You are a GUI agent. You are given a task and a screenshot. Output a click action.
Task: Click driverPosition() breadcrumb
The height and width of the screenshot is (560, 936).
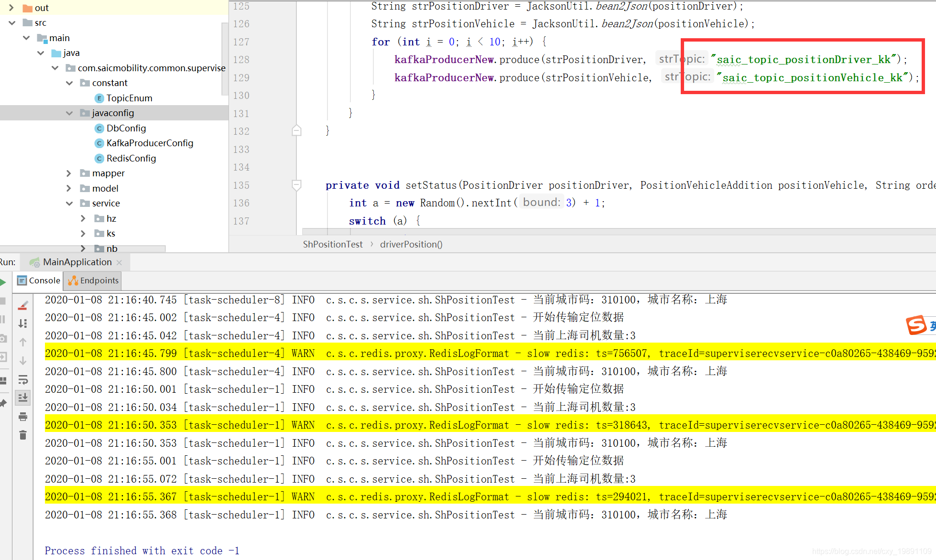coord(411,245)
